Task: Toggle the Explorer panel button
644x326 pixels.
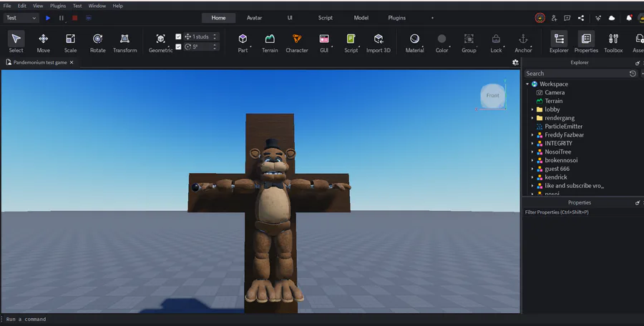Action: click(x=559, y=42)
